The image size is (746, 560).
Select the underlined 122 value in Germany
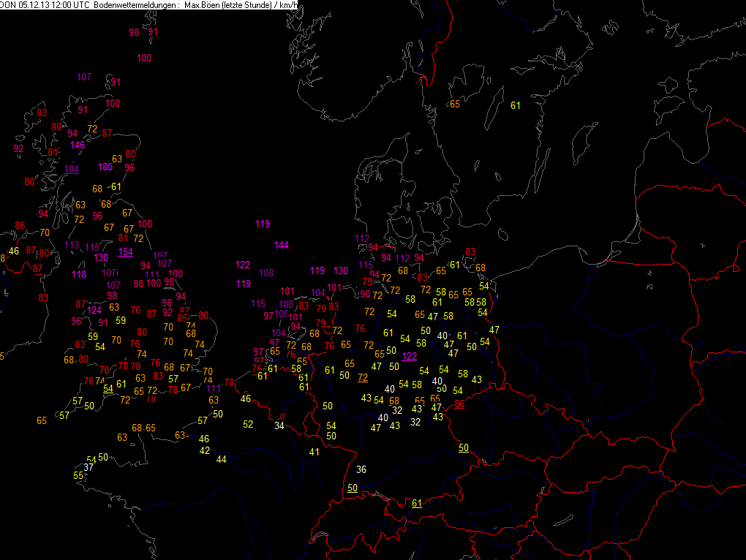409,357
